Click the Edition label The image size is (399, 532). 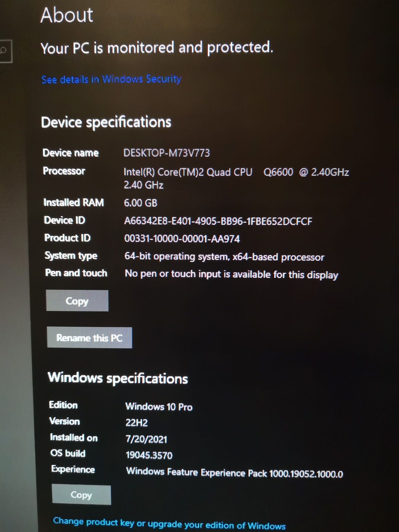[x=63, y=405]
